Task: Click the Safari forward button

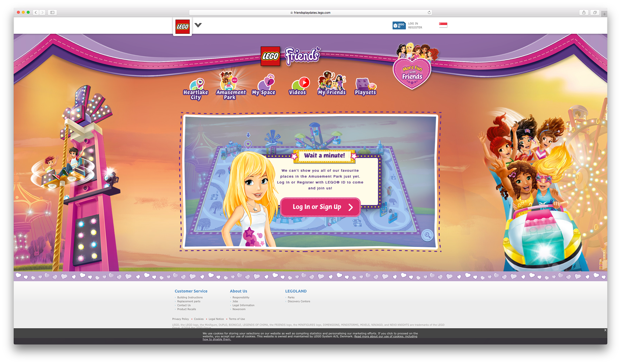Action: [42, 13]
